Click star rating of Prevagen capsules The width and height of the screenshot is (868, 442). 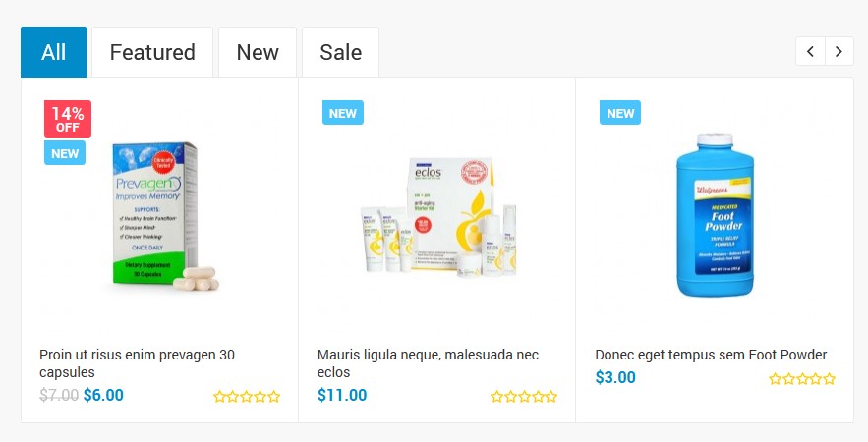[x=247, y=397]
